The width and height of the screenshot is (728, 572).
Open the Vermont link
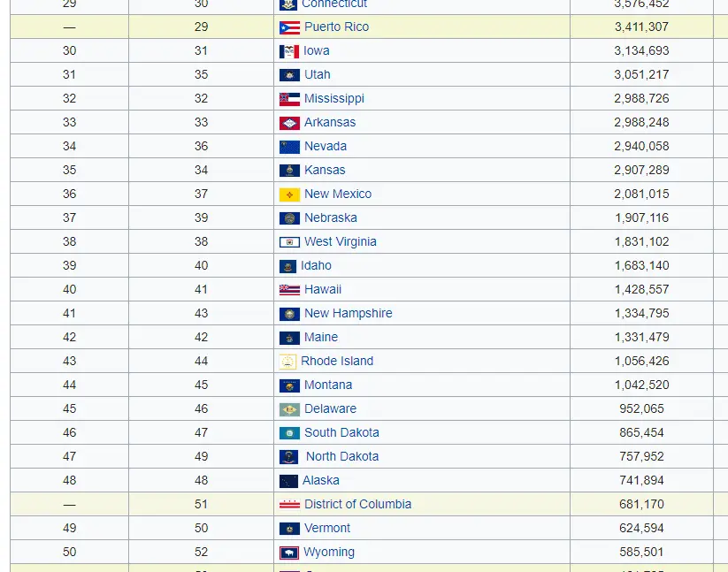327,528
